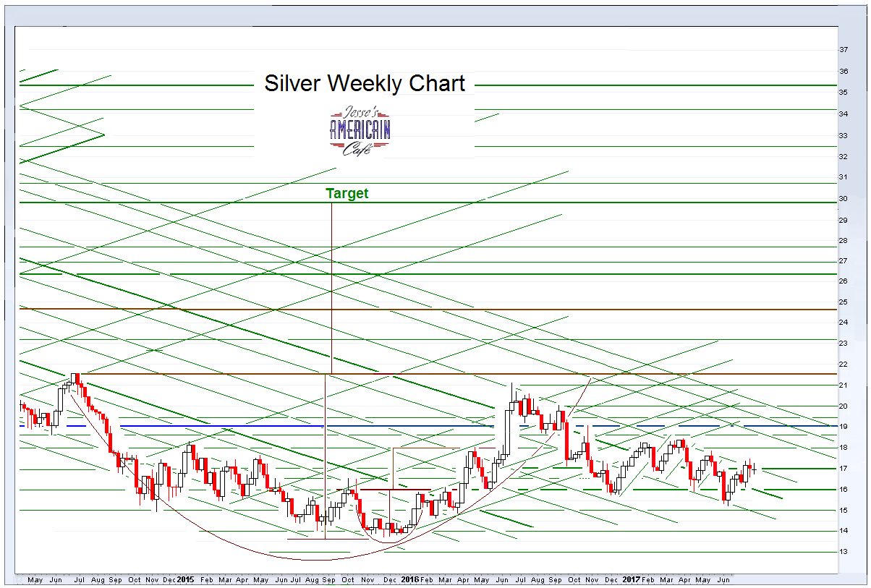Select the price 13 label at the axis bottom
This screenshot has height=588, width=871.
click(x=842, y=552)
